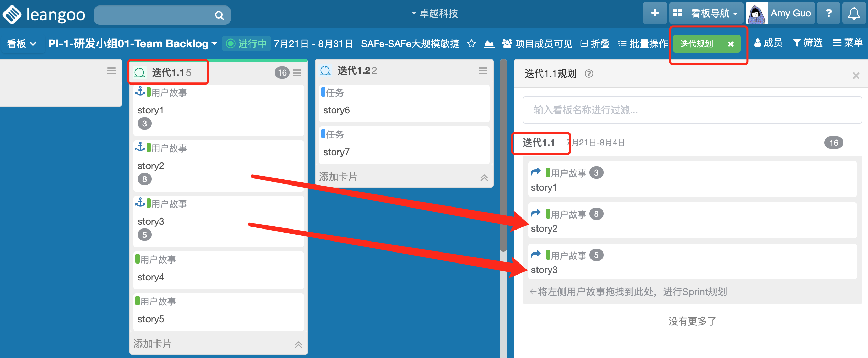The height and width of the screenshot is (358, 868).
Task: Click the board name filter input field
Action: pyautogui.click(x=692, y=110)
